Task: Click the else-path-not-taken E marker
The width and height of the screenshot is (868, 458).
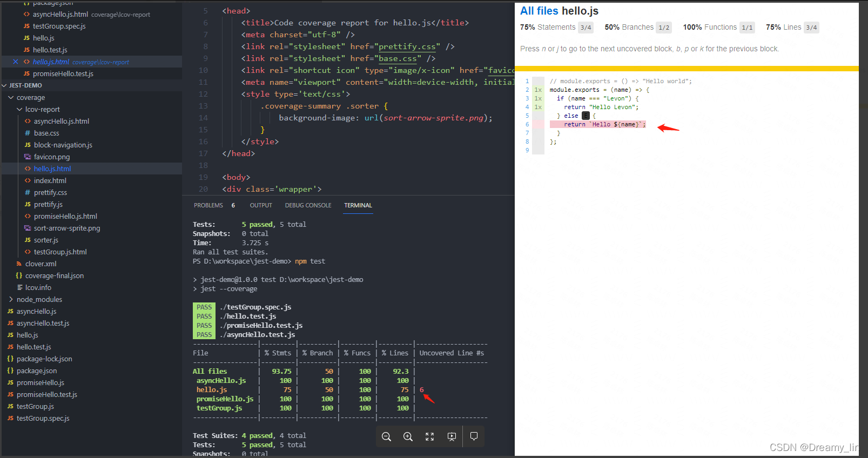Action: 586,116
